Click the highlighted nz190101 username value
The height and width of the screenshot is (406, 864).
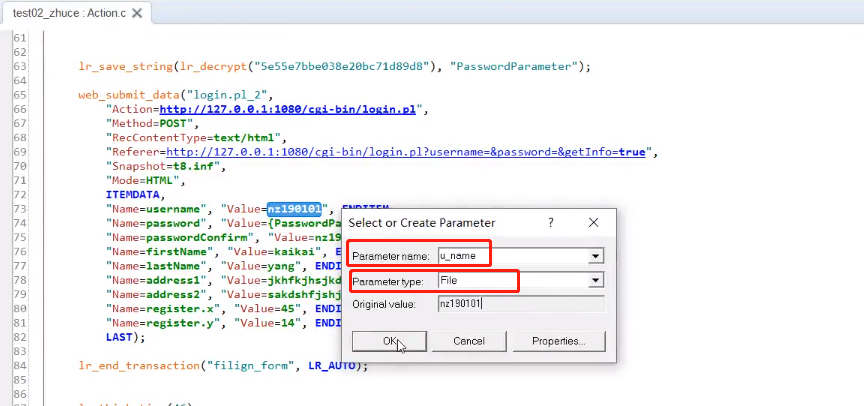point(294,209)
